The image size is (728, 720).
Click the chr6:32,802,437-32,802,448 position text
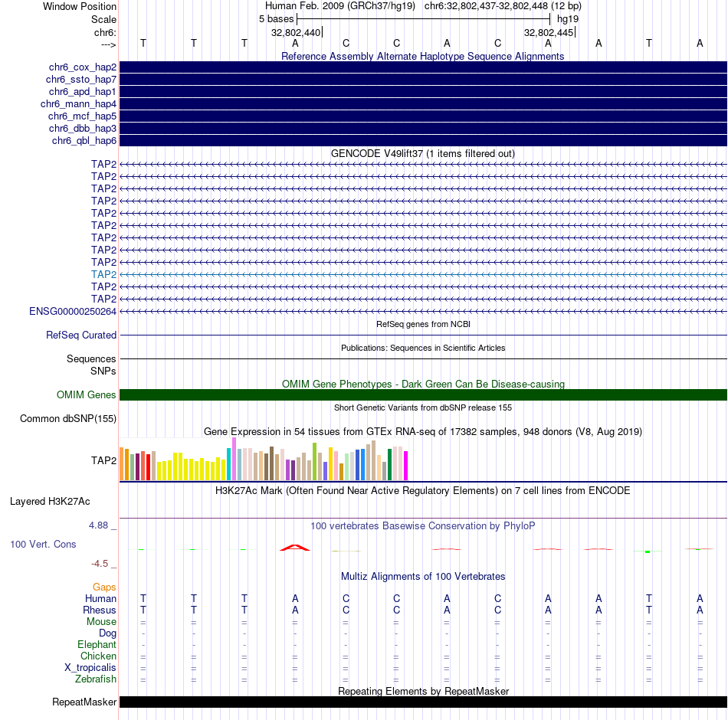(x=503, y=6)
